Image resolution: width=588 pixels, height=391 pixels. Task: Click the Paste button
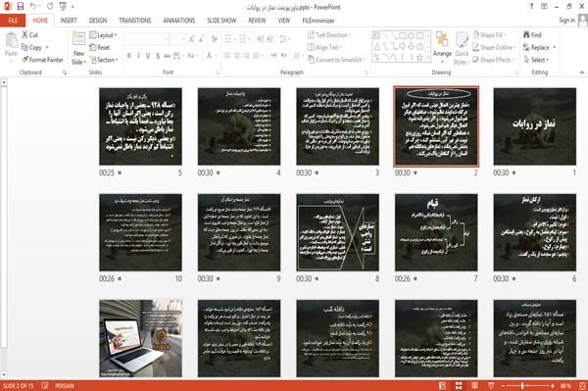pos(11,45)
